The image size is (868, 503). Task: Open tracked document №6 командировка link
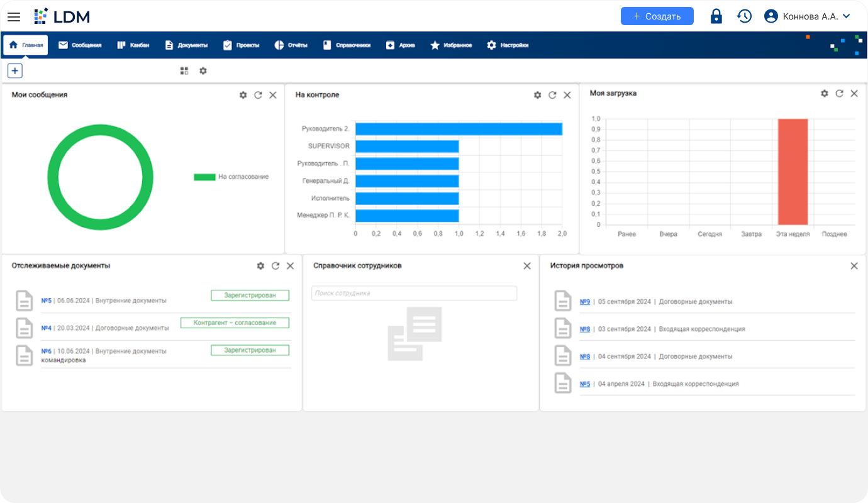pyautogui.click(x=46, y=351)
